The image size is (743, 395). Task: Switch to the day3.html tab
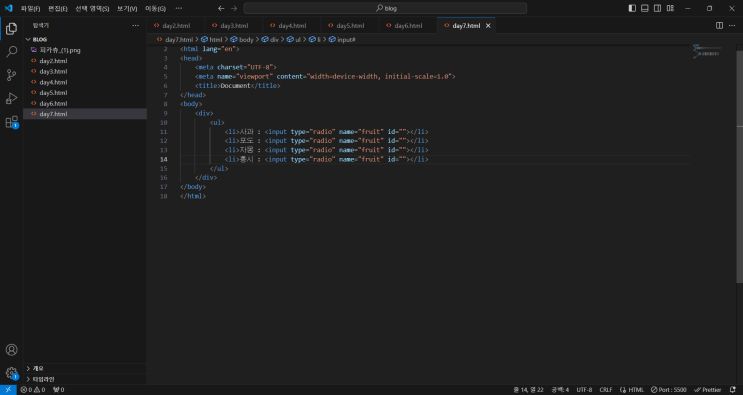pos(234,26)
